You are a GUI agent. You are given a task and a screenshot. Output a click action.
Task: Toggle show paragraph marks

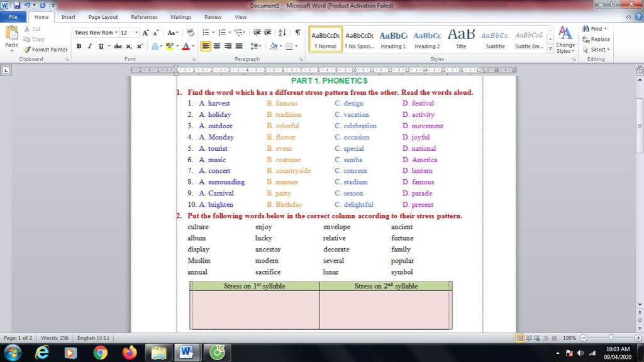point(297,33)
